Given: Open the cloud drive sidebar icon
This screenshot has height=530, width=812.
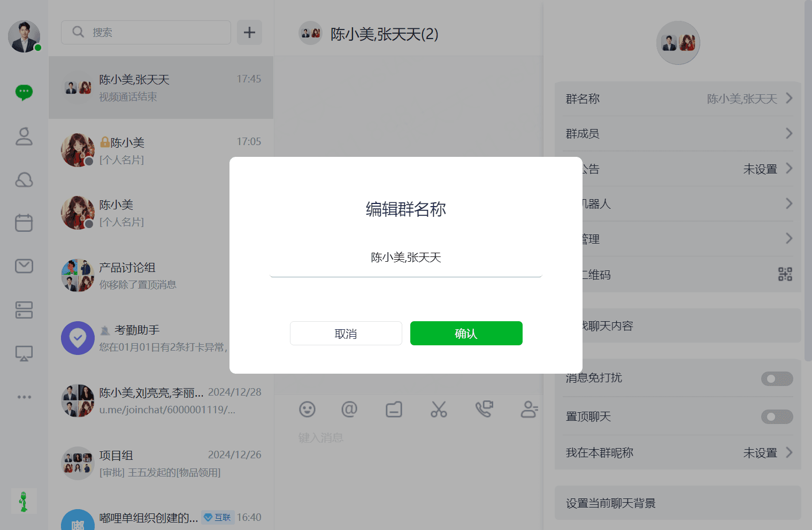Looking at the screenshot, I should 24,180.
